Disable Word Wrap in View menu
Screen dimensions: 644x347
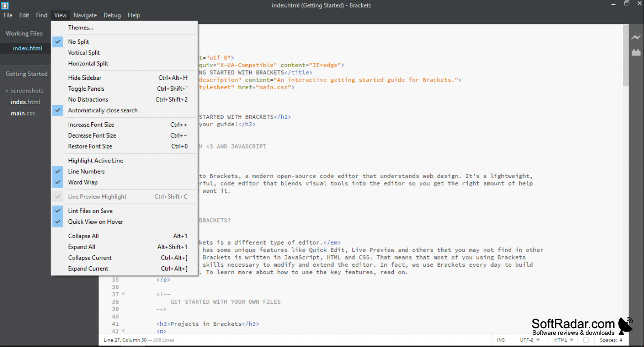click(x=124, y=182)
